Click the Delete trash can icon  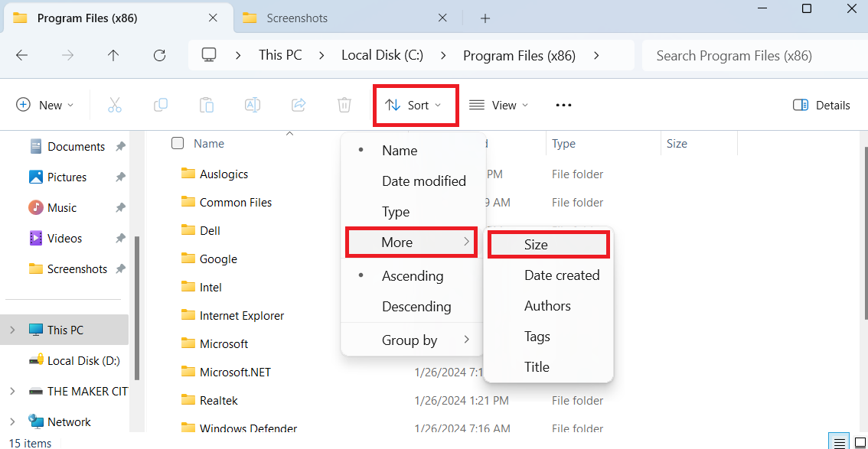[344, 105]
